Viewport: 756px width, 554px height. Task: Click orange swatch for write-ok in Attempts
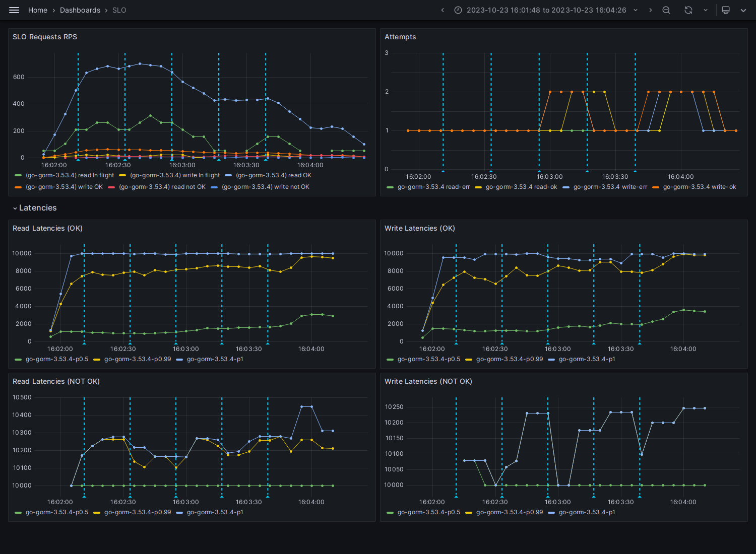[656, 187]
